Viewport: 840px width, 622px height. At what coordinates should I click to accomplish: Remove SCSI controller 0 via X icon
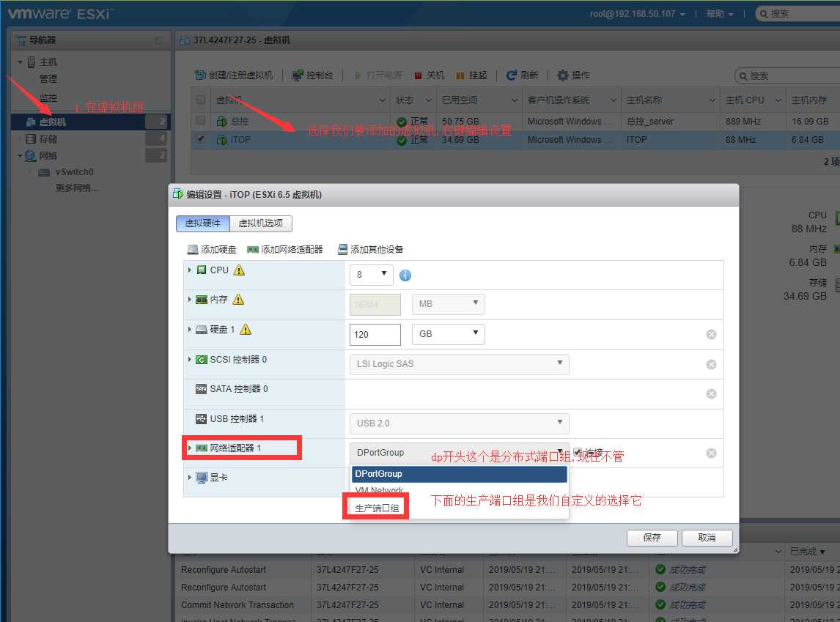coord(712,365)
